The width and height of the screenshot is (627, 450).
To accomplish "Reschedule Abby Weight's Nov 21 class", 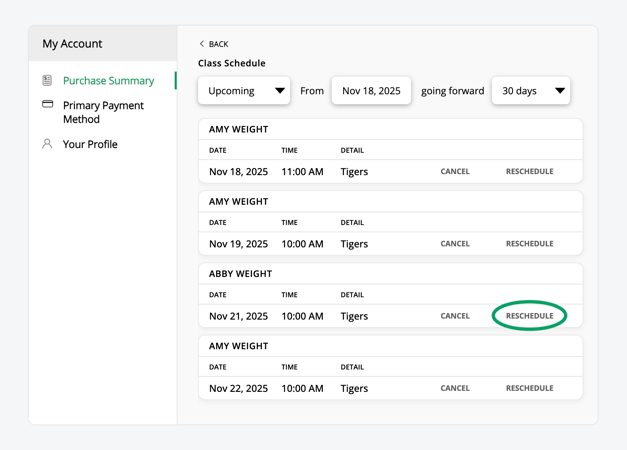I will [x=529, y=316].
